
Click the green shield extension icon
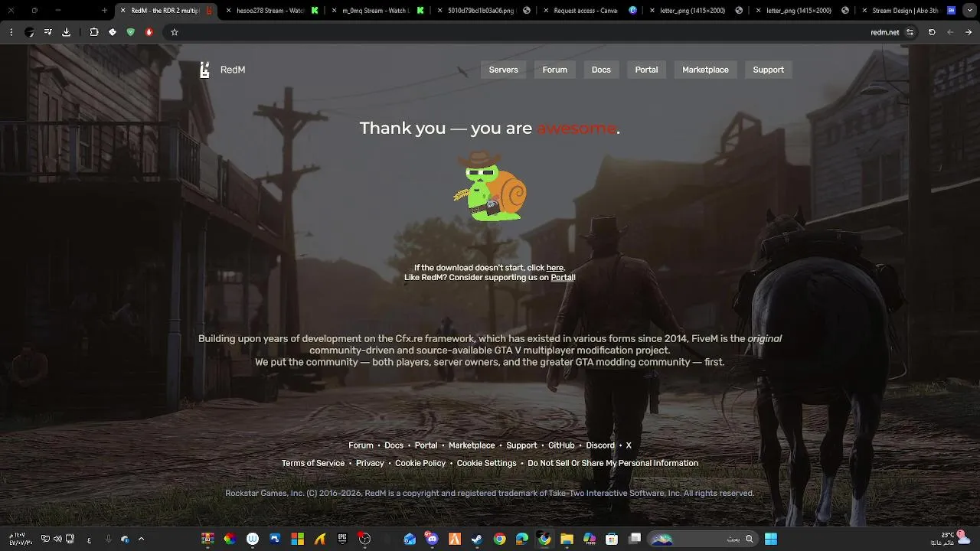130,32
